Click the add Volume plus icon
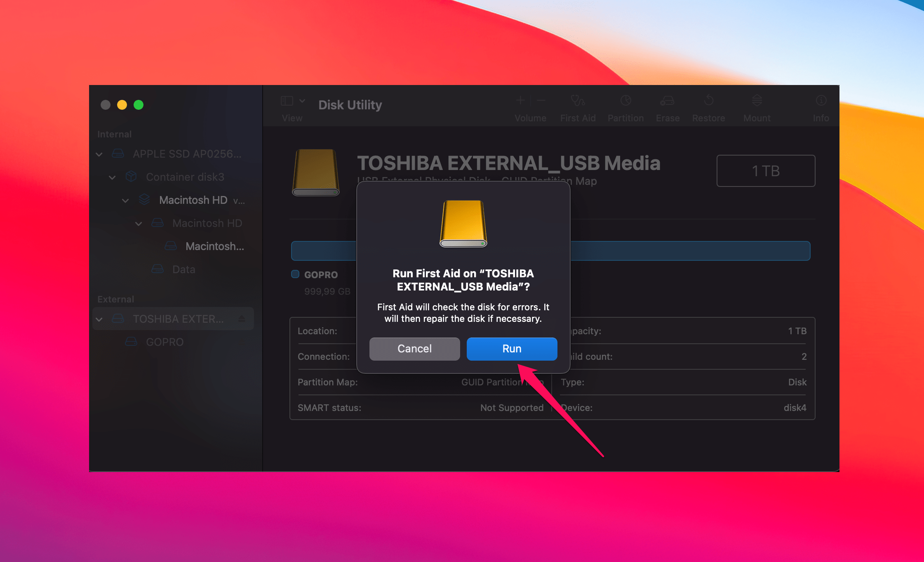Screen dimensions: 924x562 [x=520, y=100]
